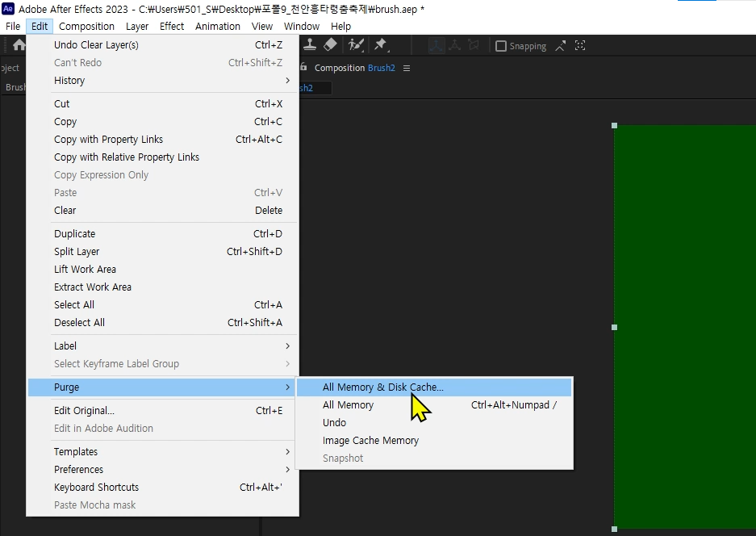Image resolution: width=756 pixels, height=536 pixels.
Task: Click the middle-left layer handle in viewer
Action: click(x=614, y=327)
